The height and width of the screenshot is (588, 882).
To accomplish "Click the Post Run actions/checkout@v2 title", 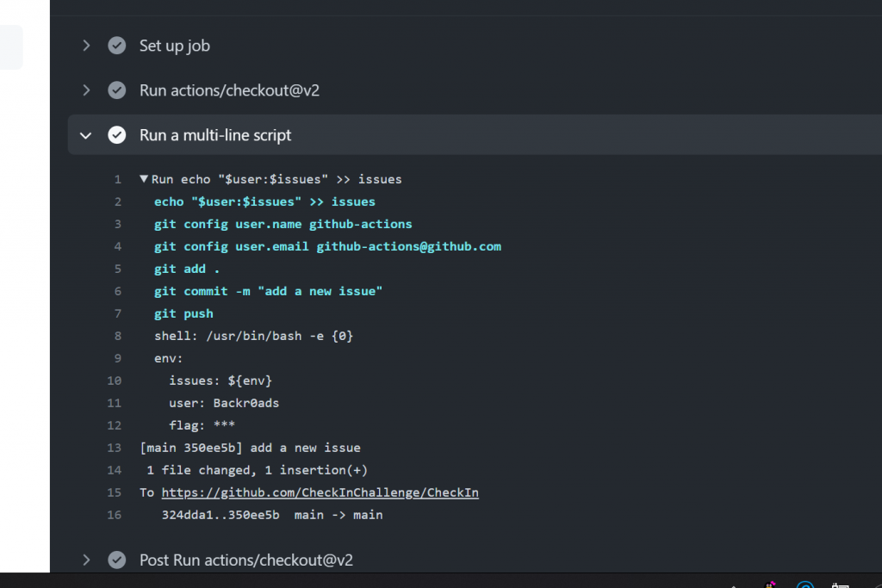I will tap(245, 560).
